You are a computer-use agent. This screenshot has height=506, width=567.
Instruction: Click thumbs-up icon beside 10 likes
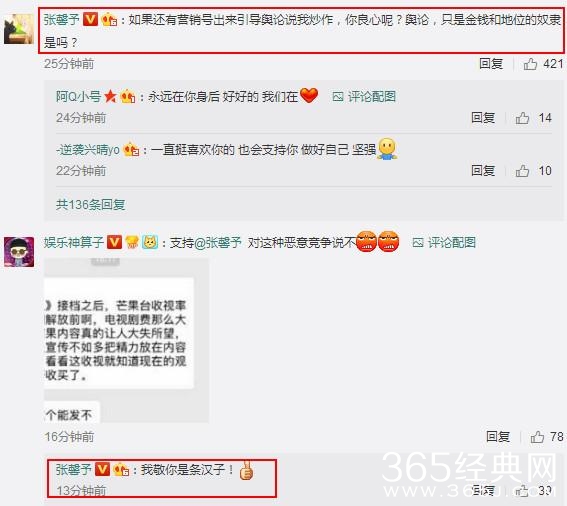522,171
